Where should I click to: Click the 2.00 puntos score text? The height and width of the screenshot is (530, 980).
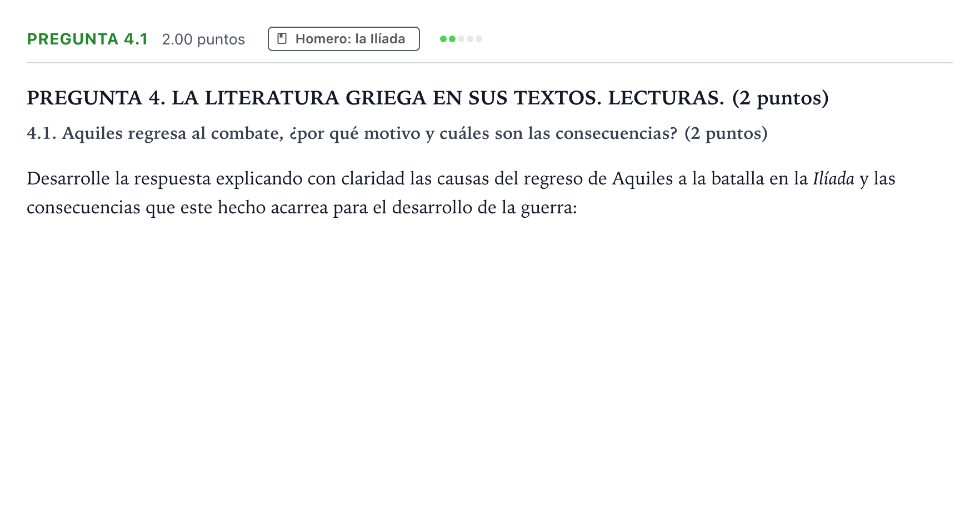coord(203,39)
